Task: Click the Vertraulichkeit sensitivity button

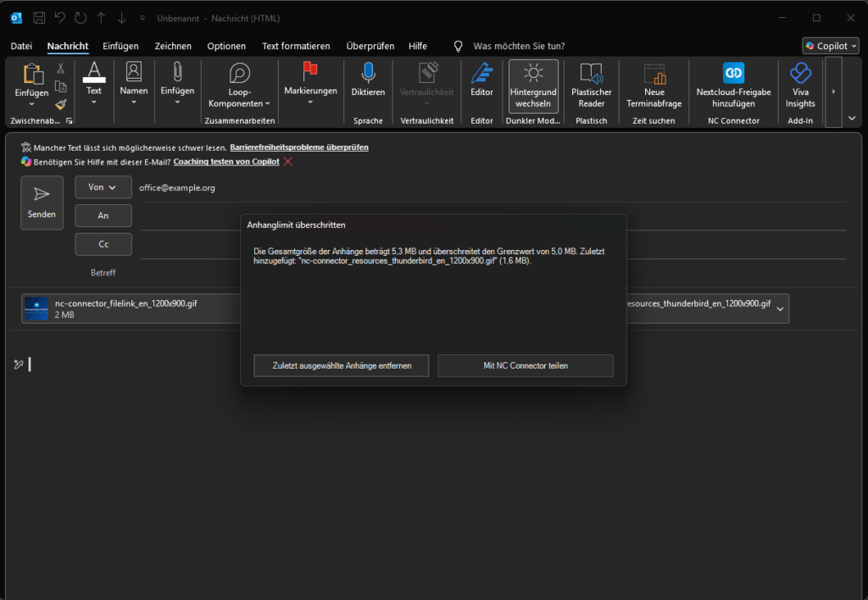Action: (x=427, y=83)
